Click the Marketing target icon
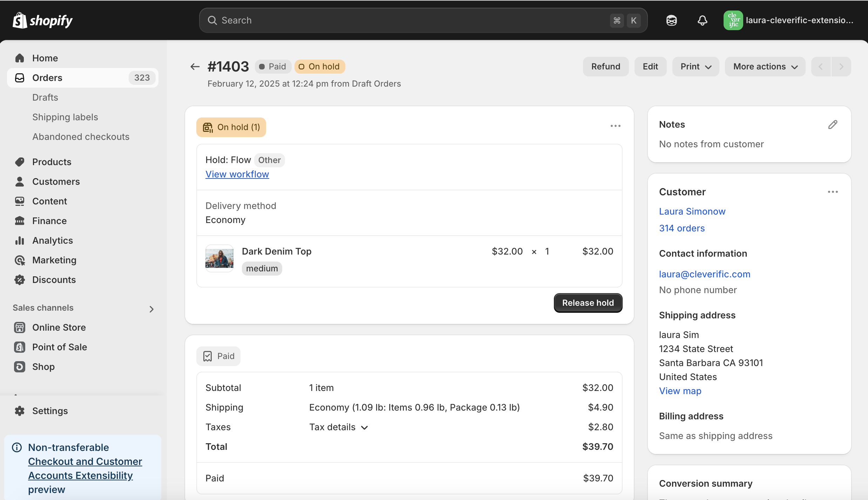Viewport: 868px width, 500px height. (x=20, y=260)
